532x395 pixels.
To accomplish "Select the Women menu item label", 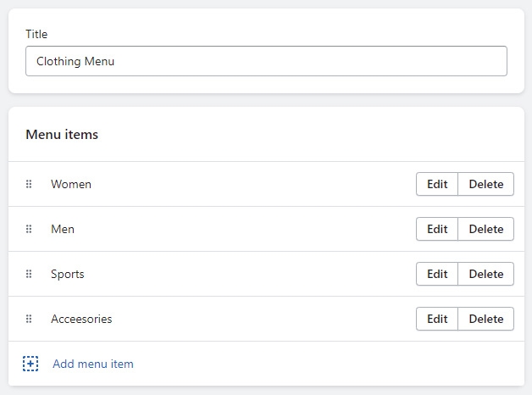I will [71, 184].
